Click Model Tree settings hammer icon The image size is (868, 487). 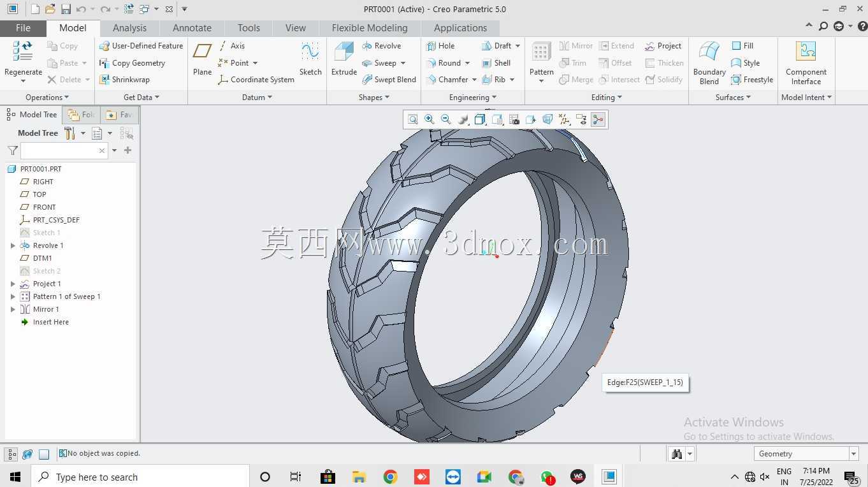[69, 133]
